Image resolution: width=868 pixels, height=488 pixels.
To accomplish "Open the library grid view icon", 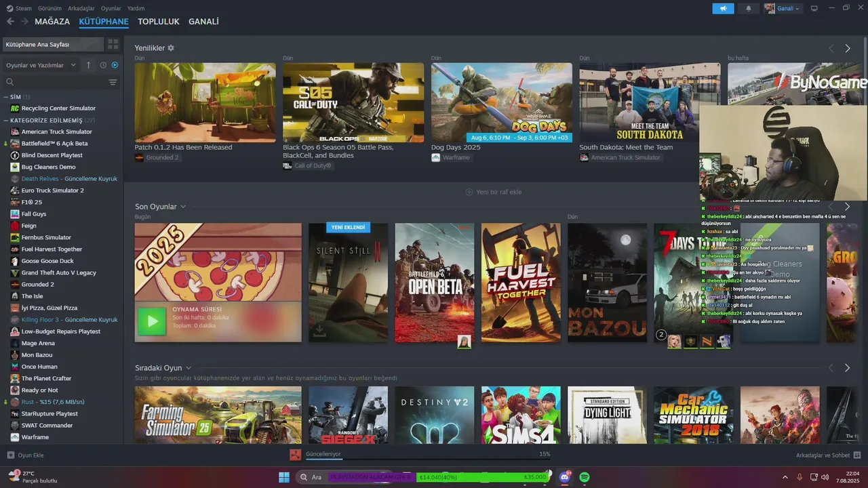I will coord(113,44).
